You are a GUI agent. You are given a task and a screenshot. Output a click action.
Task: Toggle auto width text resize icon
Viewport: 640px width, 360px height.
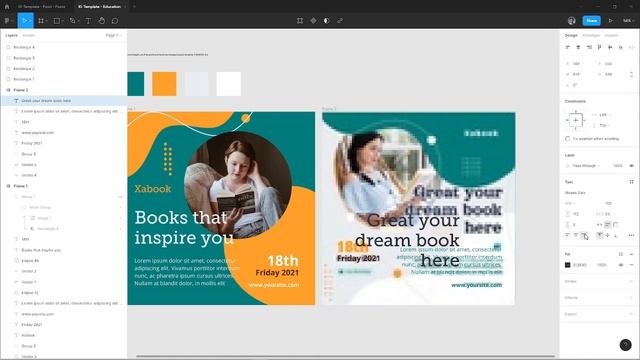[599, 224]
